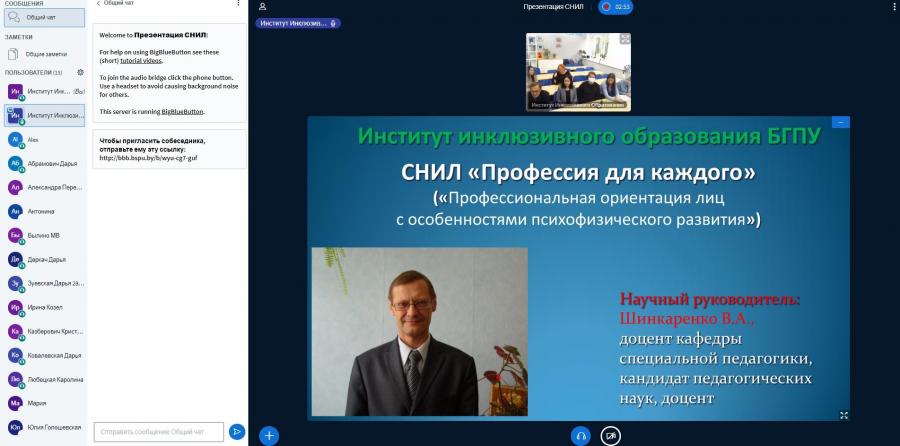Make the webcam video fullscreen
Viewport: 900px width, 446px height.
(x=624, y=39)
